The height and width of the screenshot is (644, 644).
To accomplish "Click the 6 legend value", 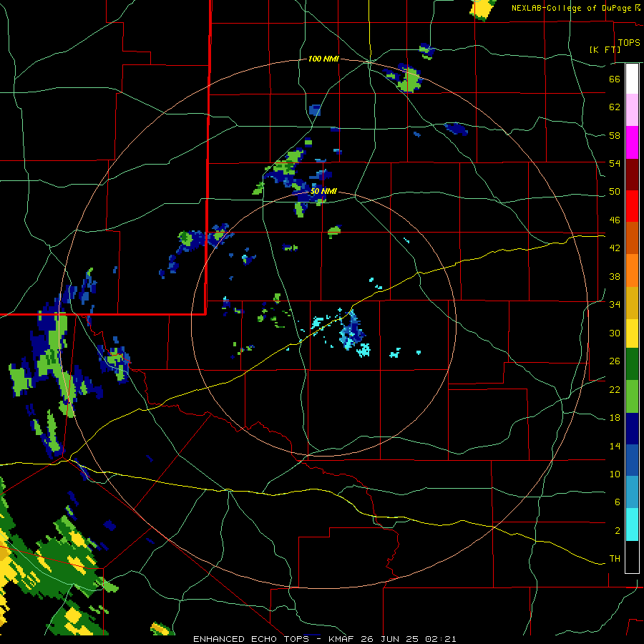I will point(618,502).
